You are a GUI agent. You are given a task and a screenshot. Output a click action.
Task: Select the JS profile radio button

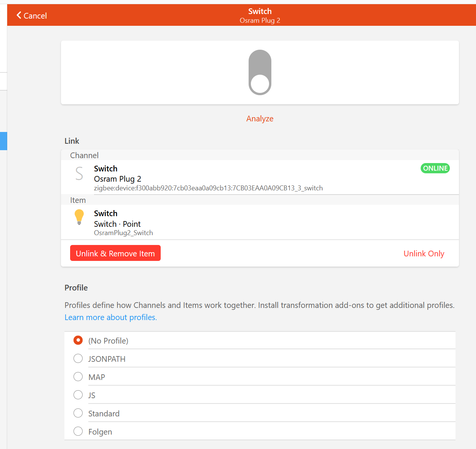78,395
